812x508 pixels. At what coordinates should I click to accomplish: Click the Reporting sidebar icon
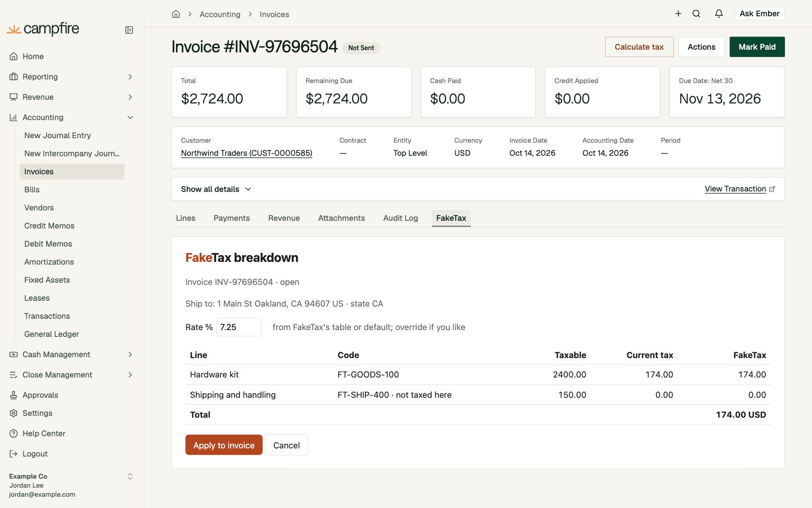click(14, 77)
